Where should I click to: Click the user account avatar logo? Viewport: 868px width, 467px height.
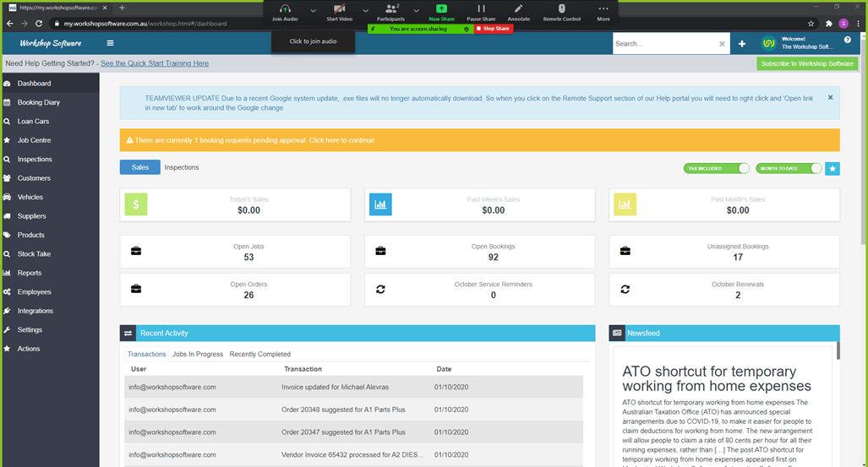[x=768, y=43]
